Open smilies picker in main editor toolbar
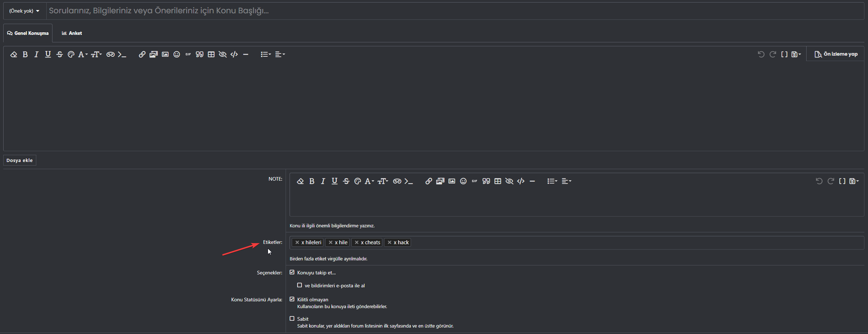This screenshot has height=334, width=868. 177,54
